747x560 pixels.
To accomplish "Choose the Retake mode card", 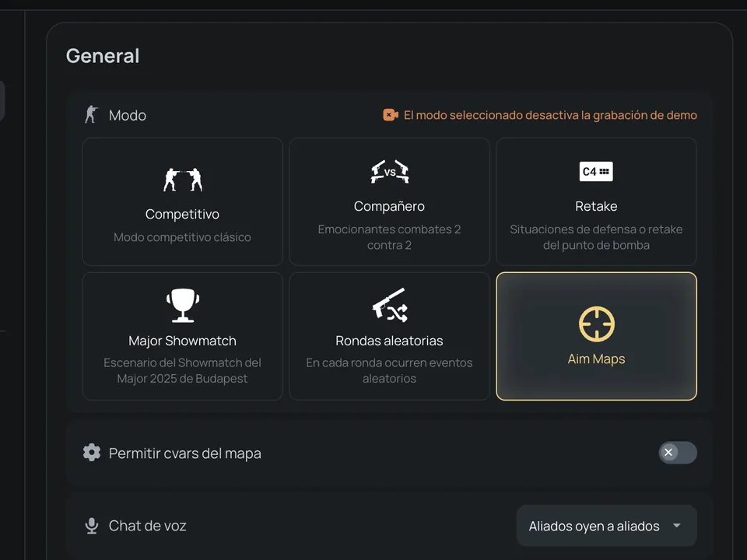I will (597, 201).
